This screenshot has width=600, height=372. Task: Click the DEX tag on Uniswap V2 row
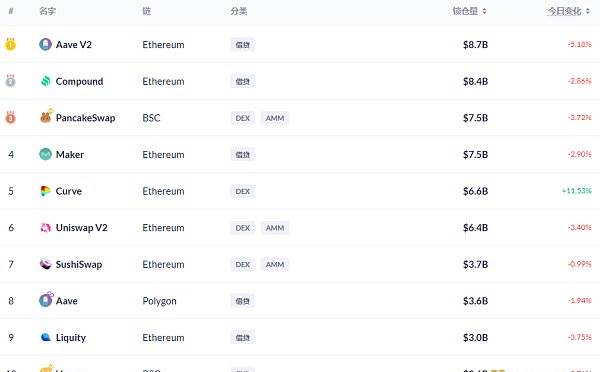pos(243,228)
